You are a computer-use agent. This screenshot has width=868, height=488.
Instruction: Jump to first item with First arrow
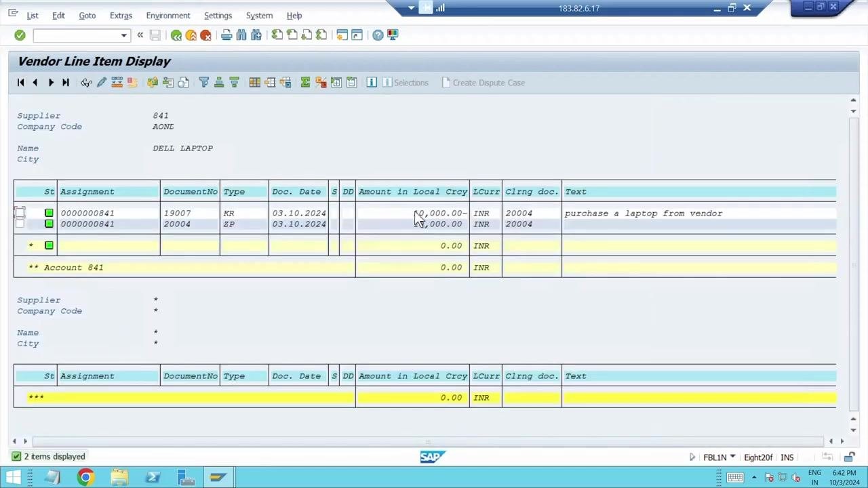click(20, 83)
